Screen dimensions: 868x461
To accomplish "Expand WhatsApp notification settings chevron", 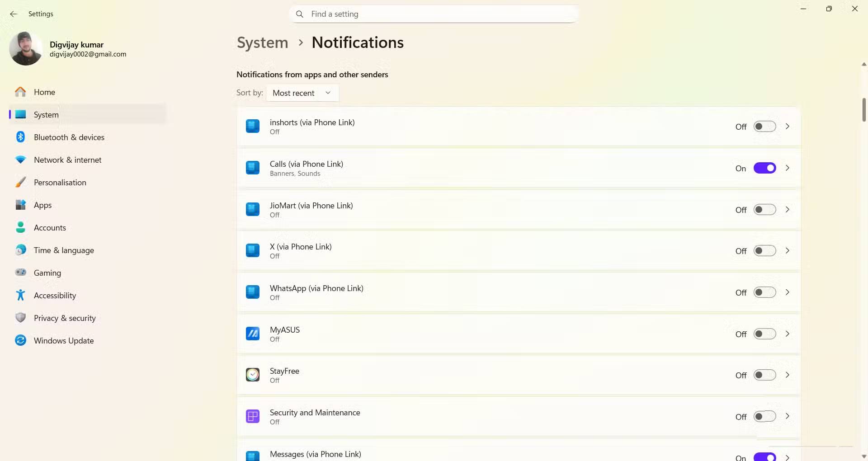I will pos(788,292).
